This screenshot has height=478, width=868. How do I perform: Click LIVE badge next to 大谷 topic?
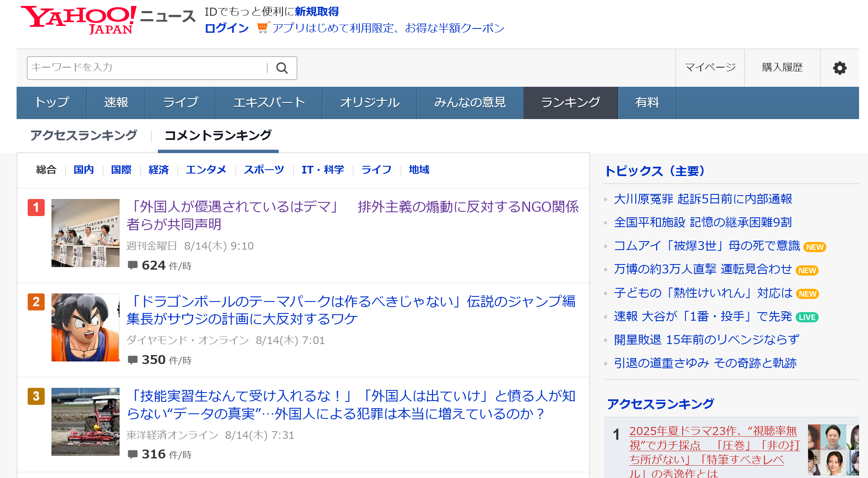807,317
